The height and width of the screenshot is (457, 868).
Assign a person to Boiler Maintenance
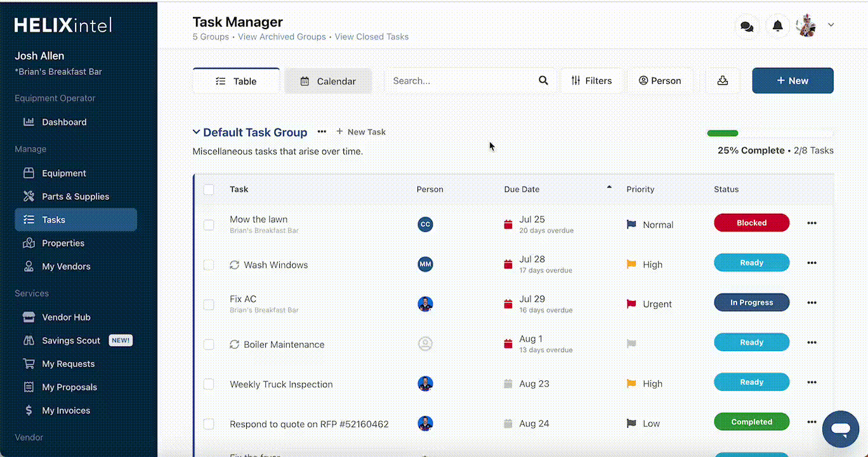(425, 344)
